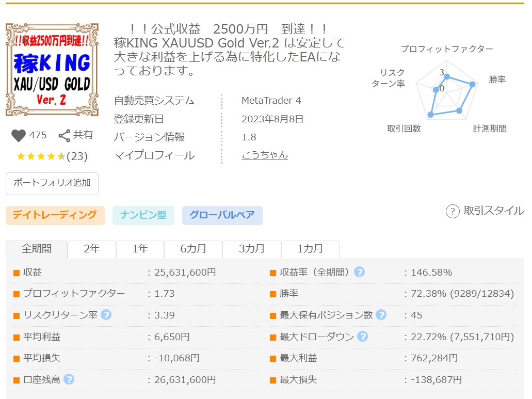Open the 6カ月 tab
The image size is (532, 399).
pyautogui.click(x=193, y=249)
